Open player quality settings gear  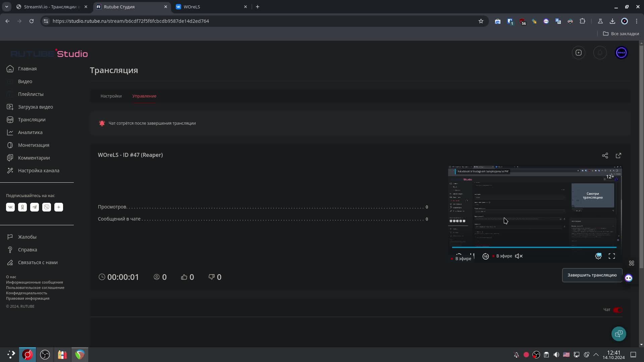pyautogui.click(x=598, y=256)
